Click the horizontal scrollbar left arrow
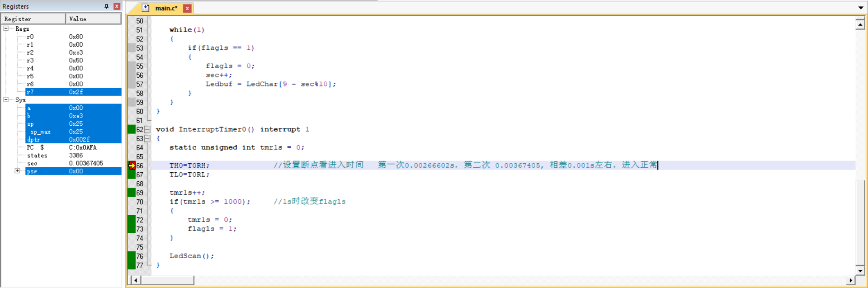The height and width of the screenshot is (288, 868). click(x=136, y=280)
